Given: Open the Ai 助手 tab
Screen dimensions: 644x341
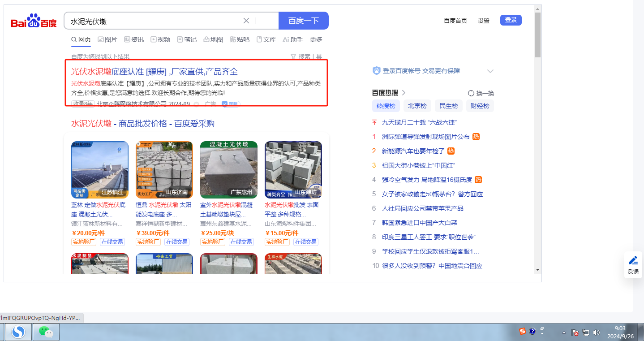Looking at the screenshot, I should [293, 39].
